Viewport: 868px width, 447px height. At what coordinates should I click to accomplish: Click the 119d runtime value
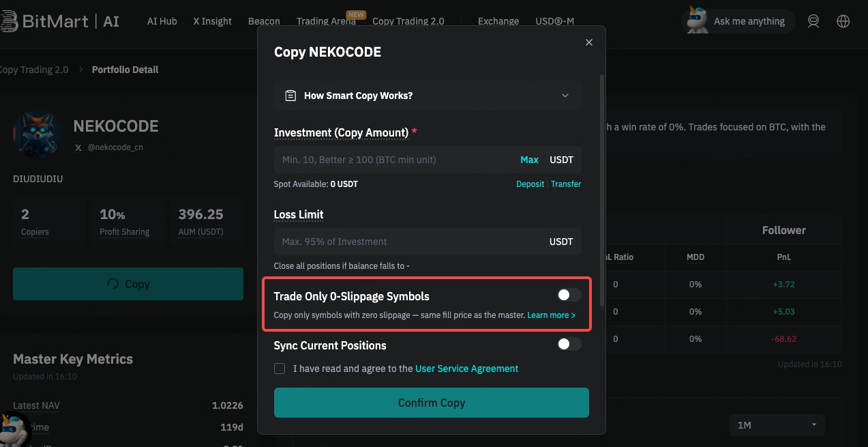click(x=232, y=427)
